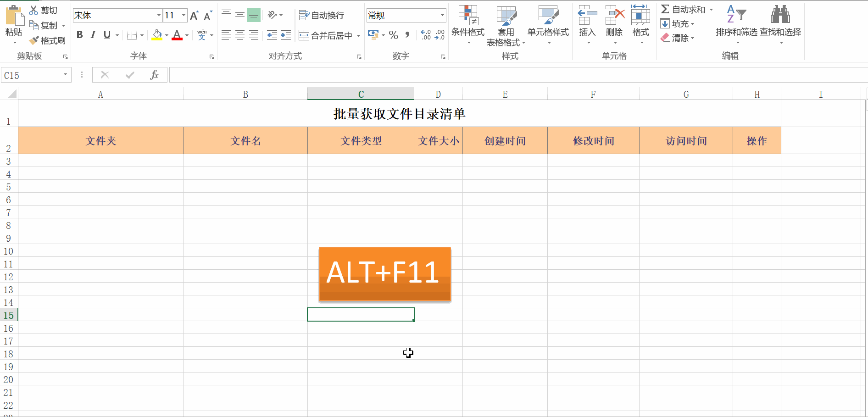
Task: Expand the AutoSum dropdown arrow
Action: tap(712, 10)
